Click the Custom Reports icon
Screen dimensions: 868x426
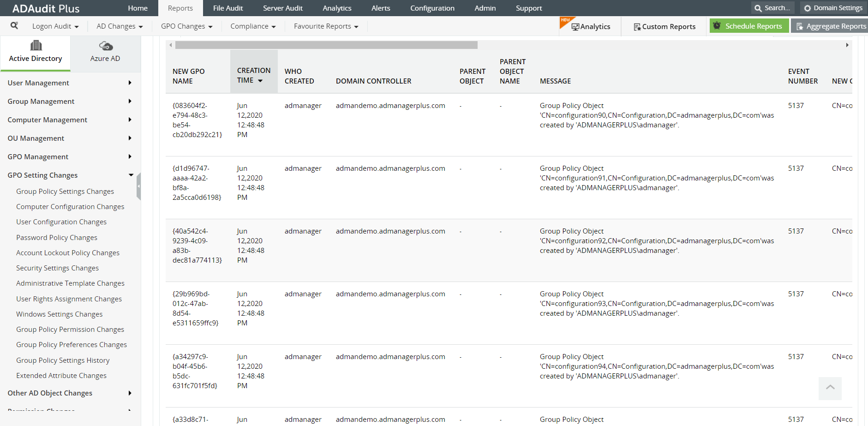637,27
